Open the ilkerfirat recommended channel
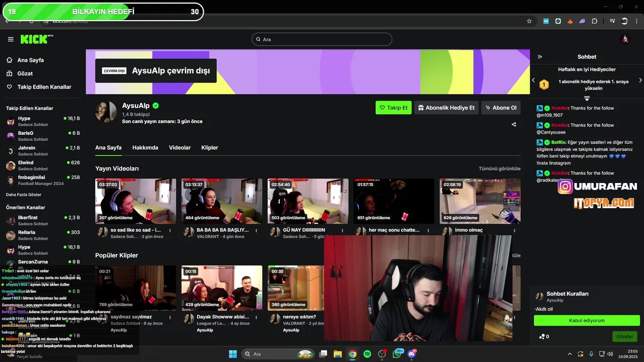Screen dimensions: 644x362 tap(43, 220)
